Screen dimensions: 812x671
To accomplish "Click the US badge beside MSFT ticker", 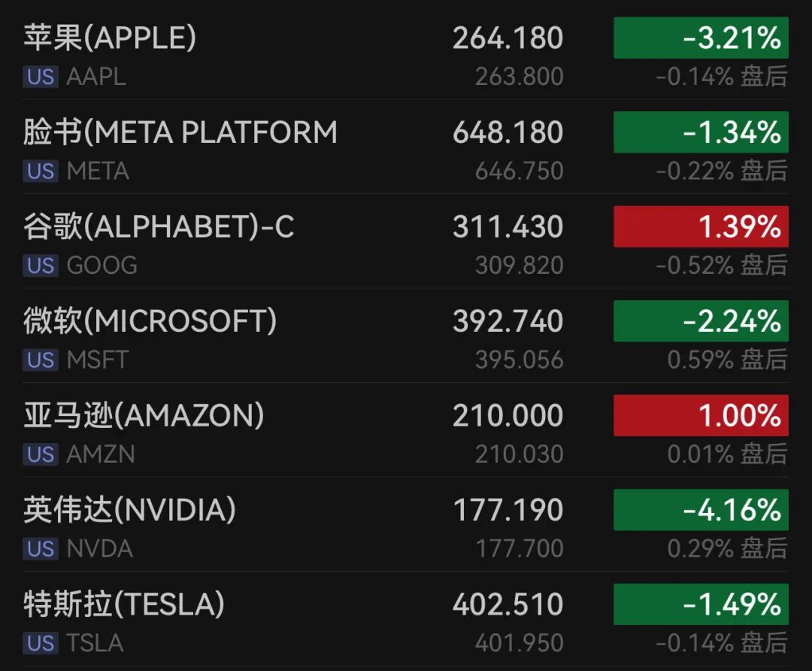I will tap(41, 360).
